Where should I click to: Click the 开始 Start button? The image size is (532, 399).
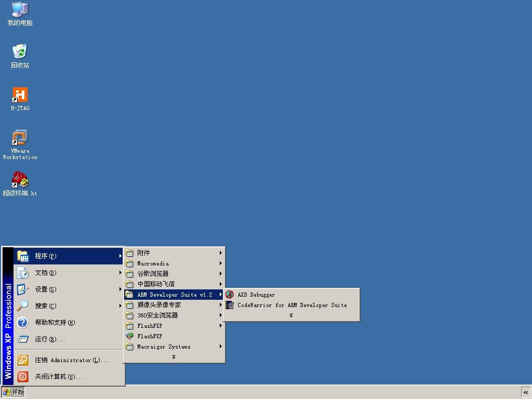tap(13, 392)
